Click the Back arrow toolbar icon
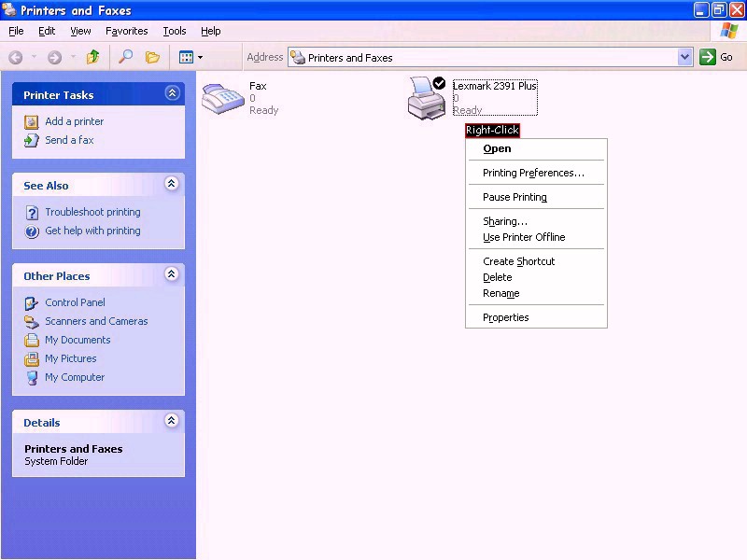 pyautogui.click(x=15, y=58)
